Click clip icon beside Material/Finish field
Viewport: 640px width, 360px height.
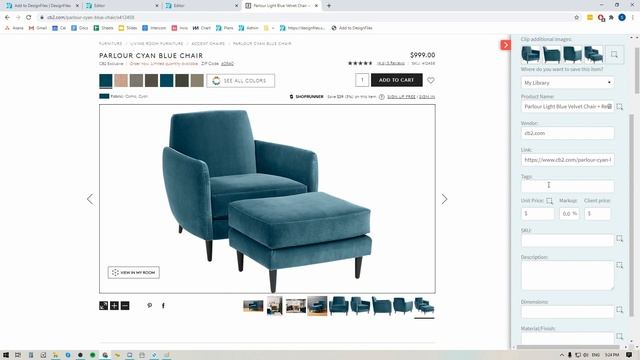tap(620, 336)
